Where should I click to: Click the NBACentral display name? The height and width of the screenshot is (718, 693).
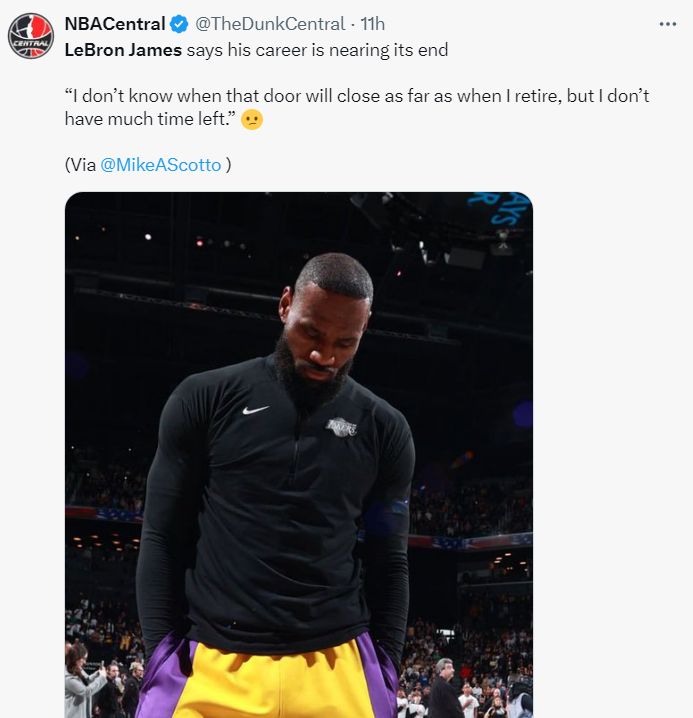pyautogui.click(x=115, y=23)
